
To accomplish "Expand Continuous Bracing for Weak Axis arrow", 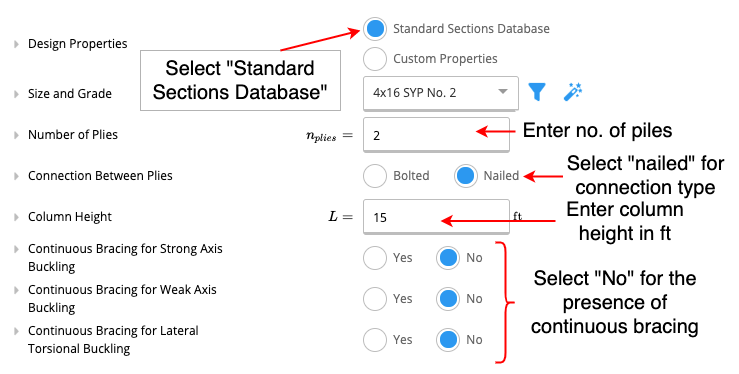I will (x=16, y=290).
